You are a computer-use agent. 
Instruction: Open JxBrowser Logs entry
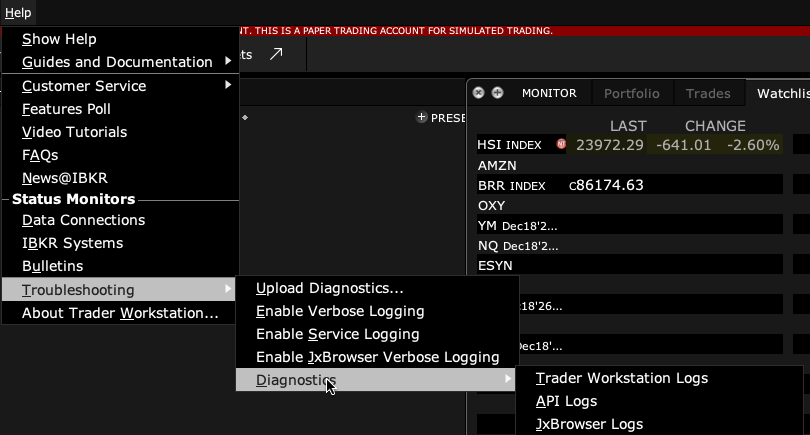660,424
